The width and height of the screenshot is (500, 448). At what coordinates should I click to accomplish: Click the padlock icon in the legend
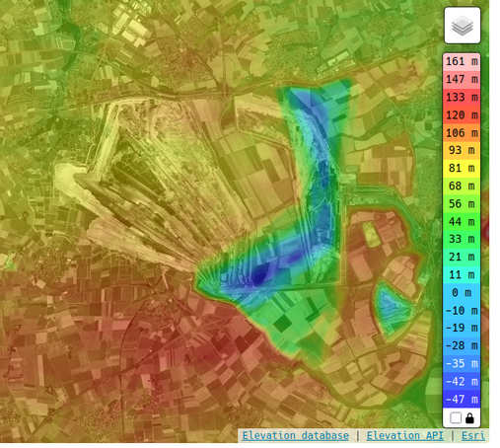click(469, 418)
